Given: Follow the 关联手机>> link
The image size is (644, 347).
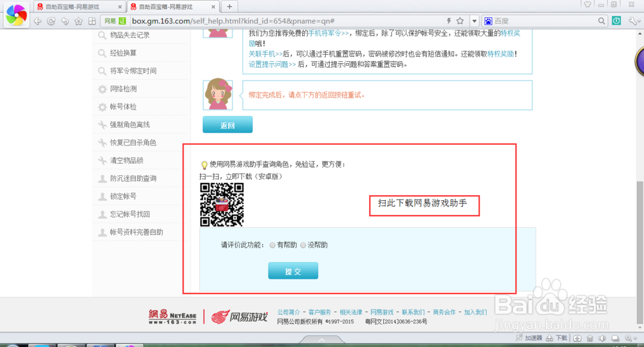Looking at the screenshot, I should tap(266, 54).
